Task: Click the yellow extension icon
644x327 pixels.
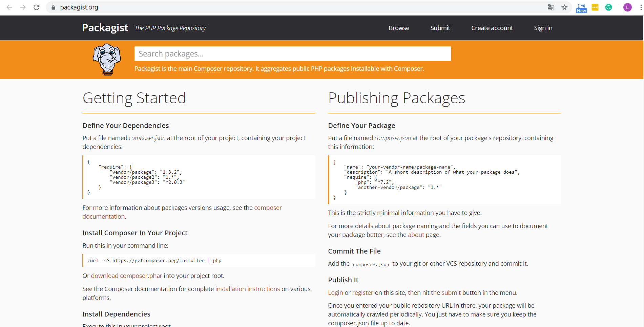Action: coord(595,7)
